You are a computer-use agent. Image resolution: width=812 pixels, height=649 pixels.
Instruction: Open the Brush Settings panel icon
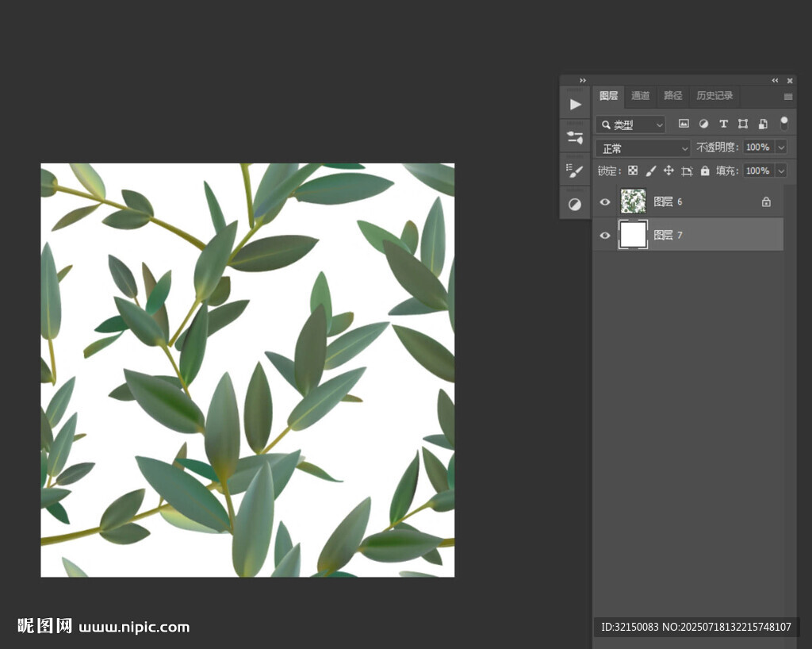click(x=575, y=171)
